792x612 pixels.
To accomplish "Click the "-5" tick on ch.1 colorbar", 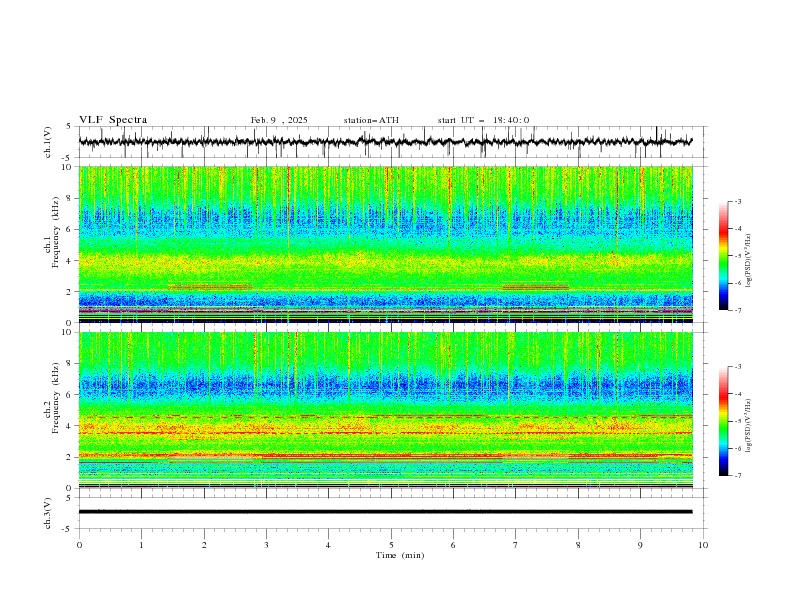I will (737, 256).
